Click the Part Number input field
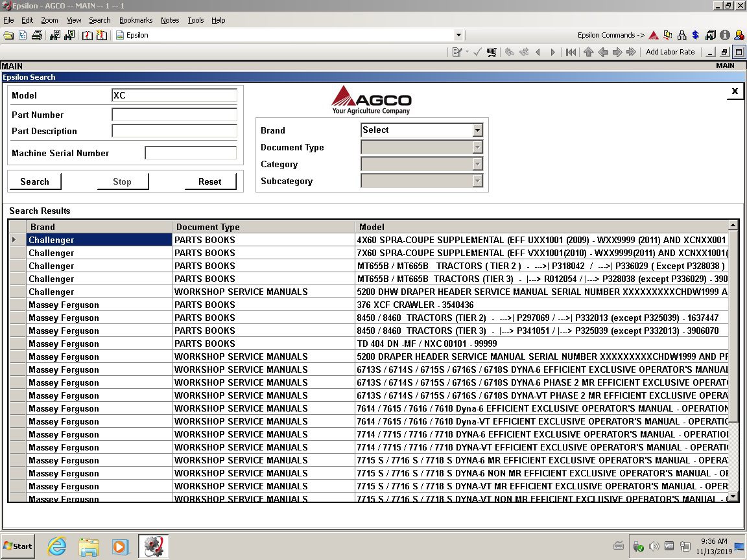Viewport: 747px width, 560px height. [174, 115]
